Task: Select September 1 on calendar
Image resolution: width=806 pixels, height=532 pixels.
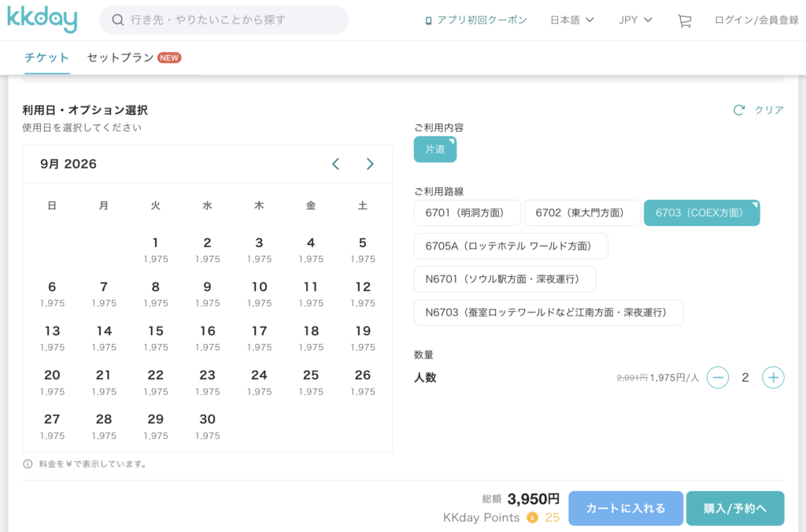Action: [156, 249]
